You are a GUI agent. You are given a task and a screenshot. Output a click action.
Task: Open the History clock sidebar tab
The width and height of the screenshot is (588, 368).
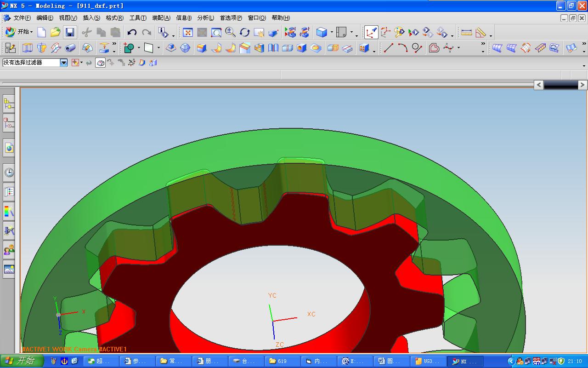pyautogui.click(x=9, y=172)
